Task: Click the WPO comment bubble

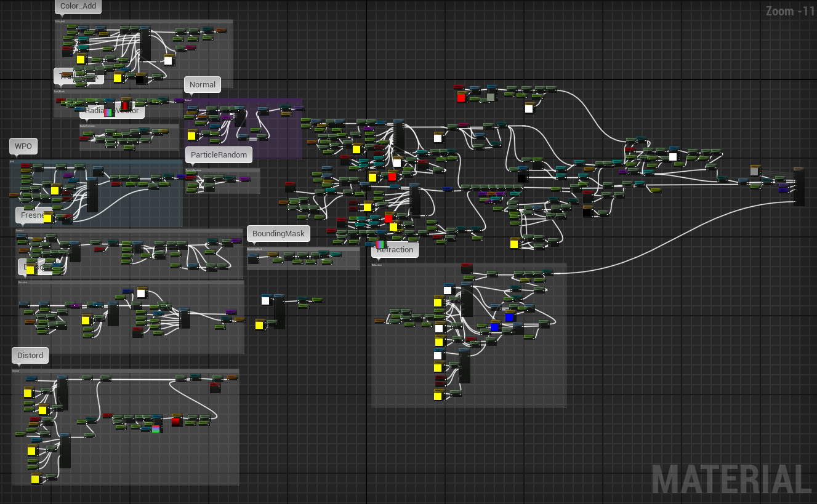Action: (x=23, y=146)
